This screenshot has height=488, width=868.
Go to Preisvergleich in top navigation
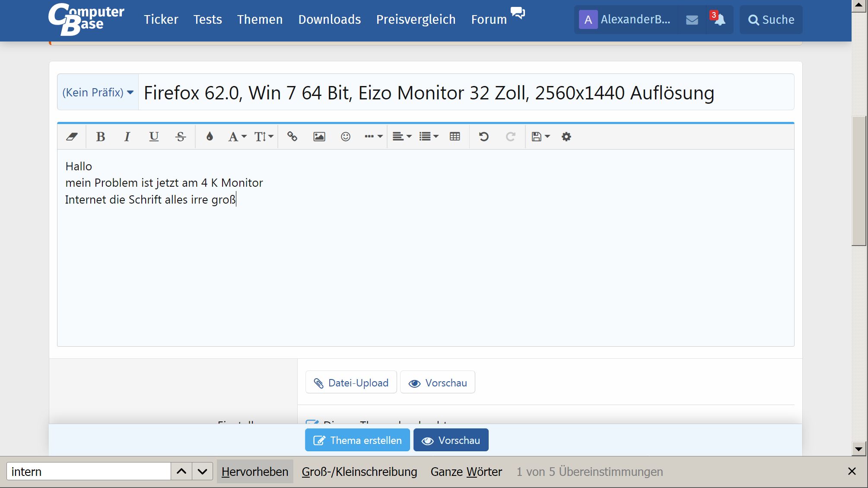(416, 19)
